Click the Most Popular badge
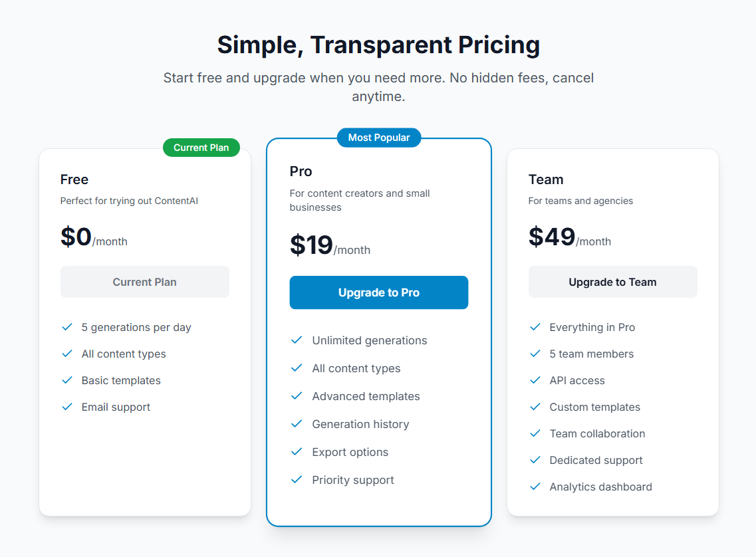 click(x=378, y=138)
